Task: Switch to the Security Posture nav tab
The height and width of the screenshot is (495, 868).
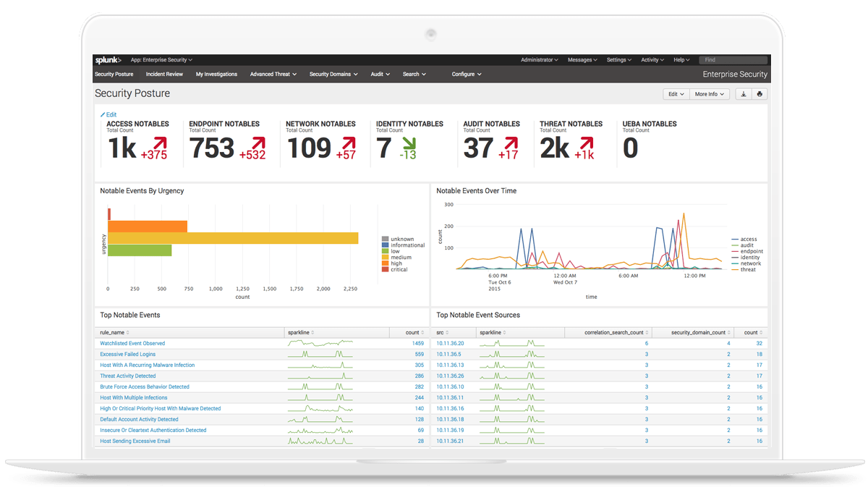Action: pyautogui.click(x=114, y=74)
